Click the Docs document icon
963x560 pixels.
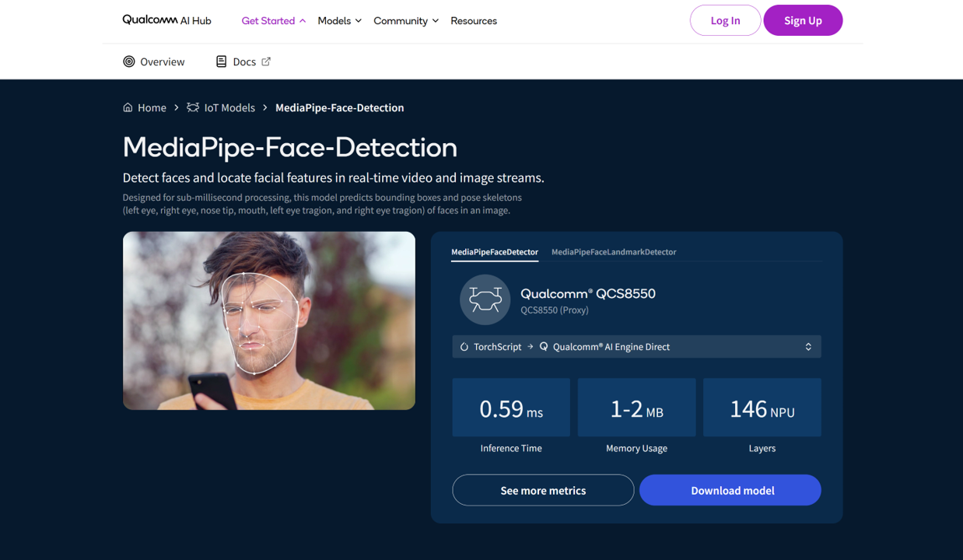221,61
